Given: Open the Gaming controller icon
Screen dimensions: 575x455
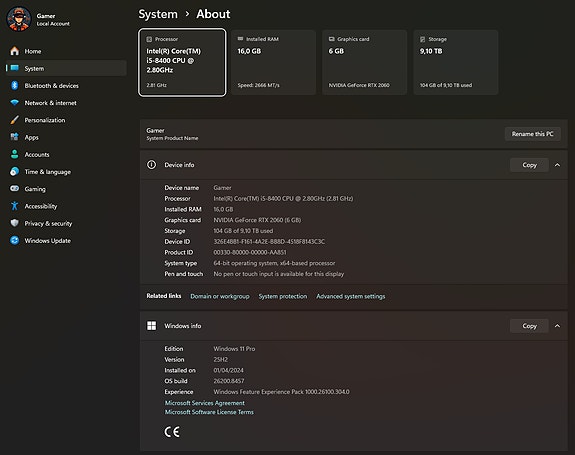Looking at the screenshot, I should click(15, 188).
